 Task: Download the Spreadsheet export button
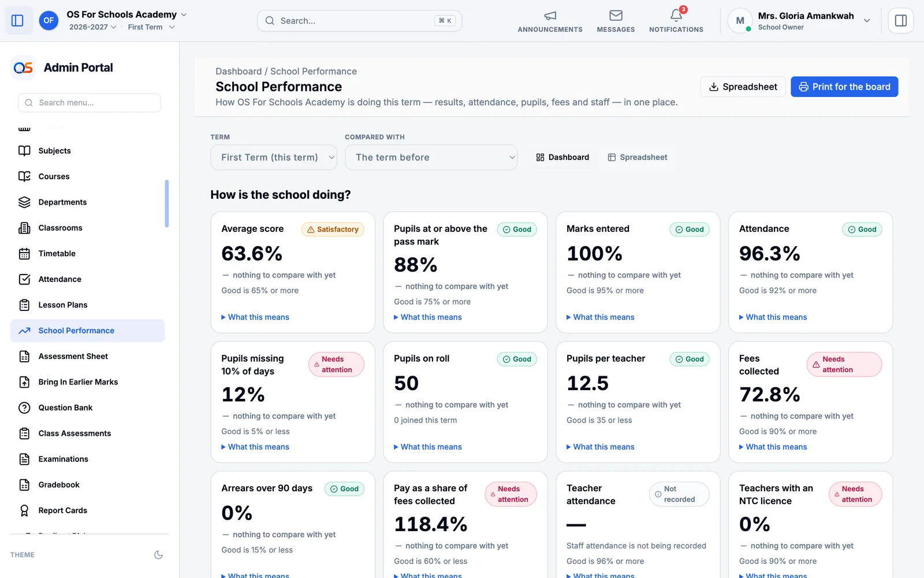(x=743, y=87)
